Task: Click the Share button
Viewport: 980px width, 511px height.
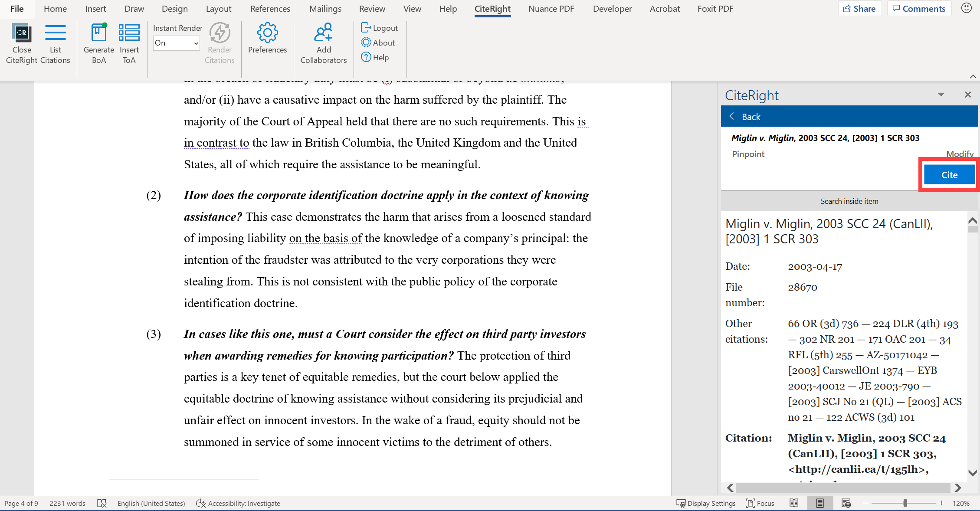Action: (859, 9)
